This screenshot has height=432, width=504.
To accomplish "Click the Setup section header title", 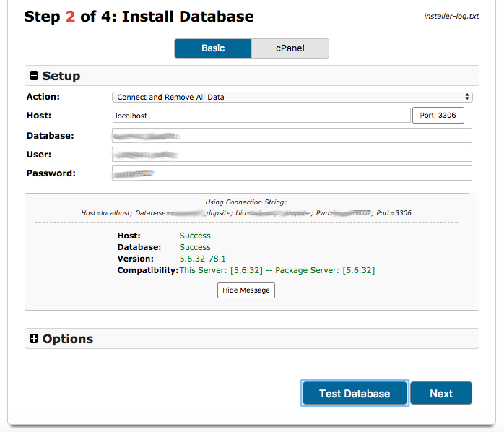I will 61,76.
